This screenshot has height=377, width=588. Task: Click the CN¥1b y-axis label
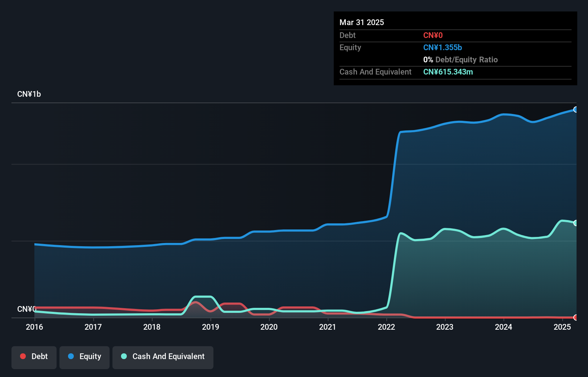(x=29, y=94)
